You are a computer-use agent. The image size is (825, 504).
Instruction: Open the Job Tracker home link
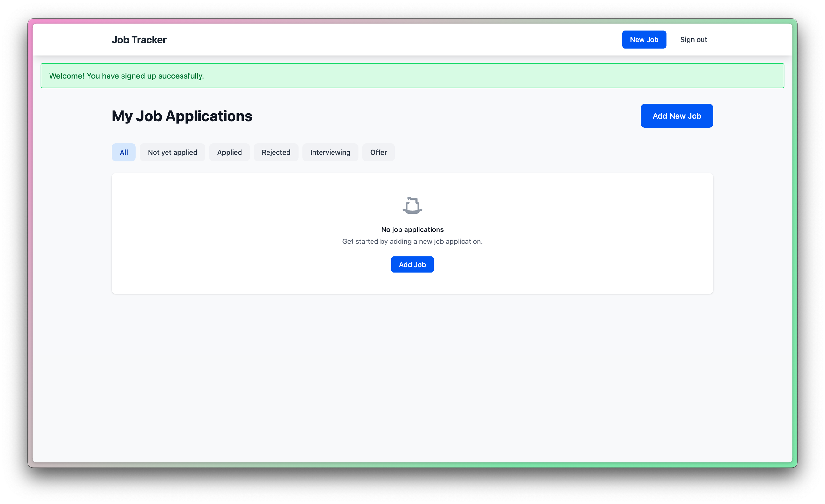tap(139, 40)
